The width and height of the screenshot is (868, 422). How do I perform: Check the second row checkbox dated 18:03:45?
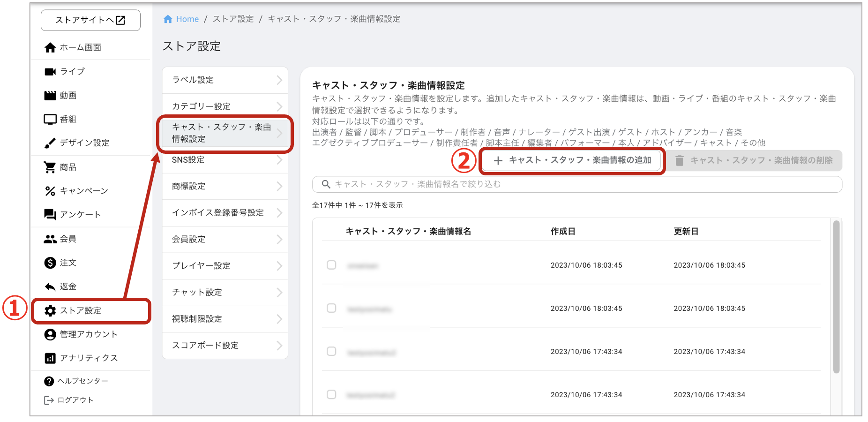[331, 308]
